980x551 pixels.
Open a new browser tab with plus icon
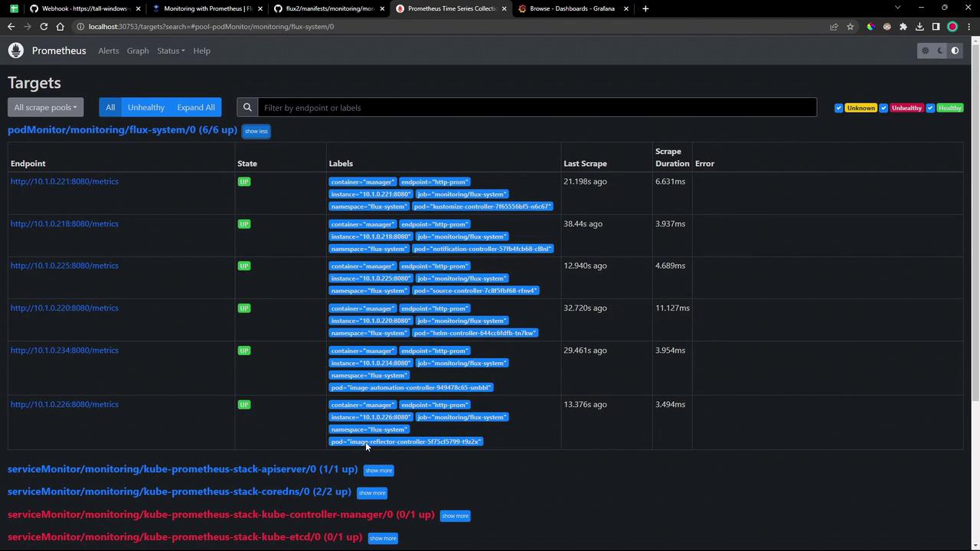[645, 8]
